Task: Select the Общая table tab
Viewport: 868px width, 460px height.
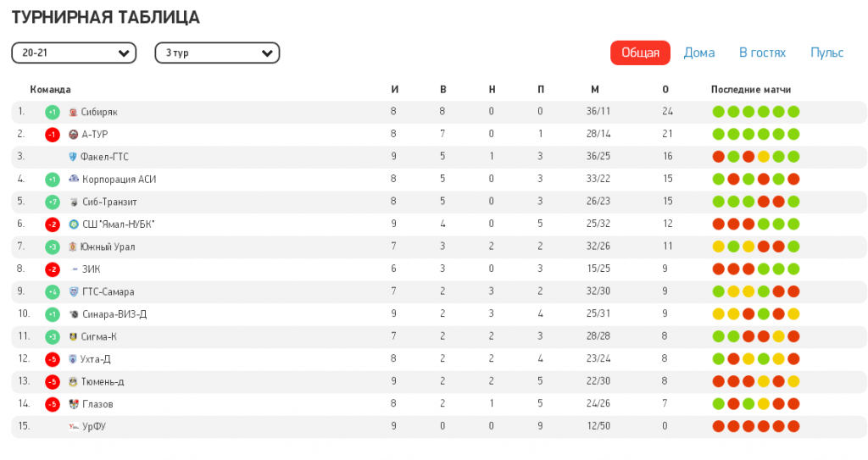Action: [640, 53]
